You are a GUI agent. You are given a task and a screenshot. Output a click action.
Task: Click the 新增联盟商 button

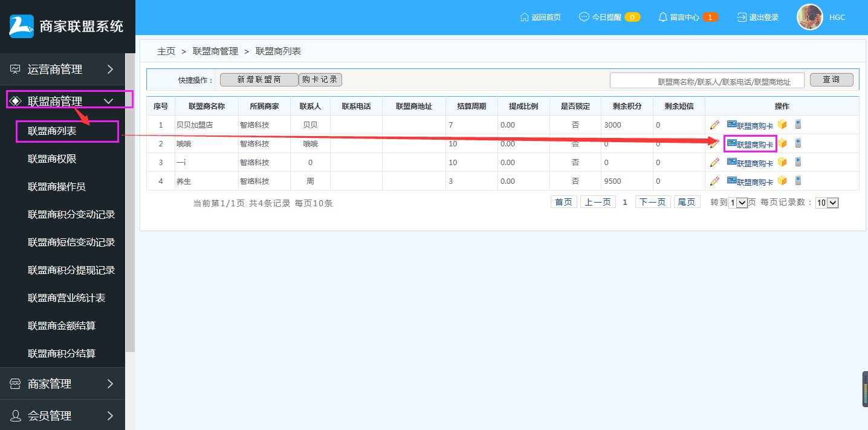[259, 80]
